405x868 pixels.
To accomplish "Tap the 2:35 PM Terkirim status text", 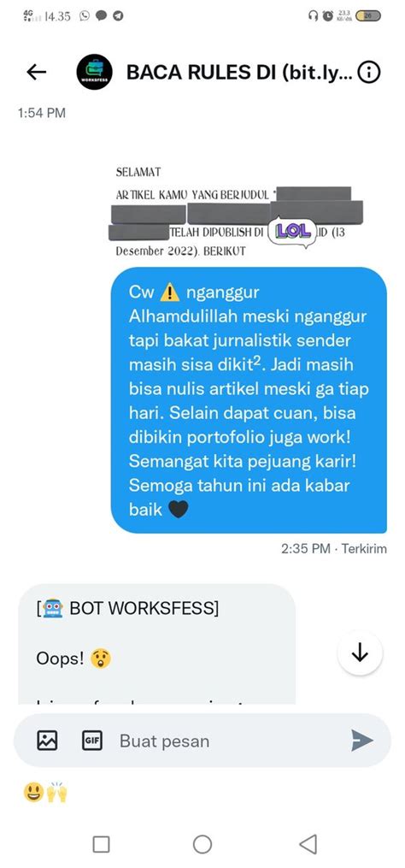I will click(333, 548).
